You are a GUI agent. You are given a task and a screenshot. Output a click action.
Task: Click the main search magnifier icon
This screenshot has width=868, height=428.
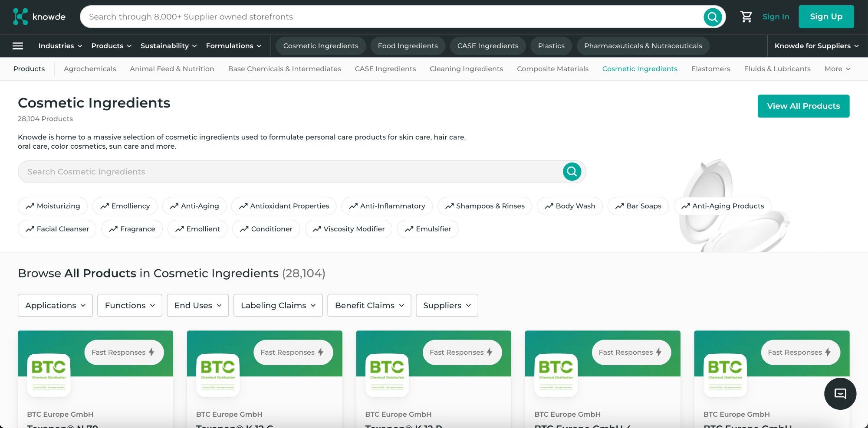point(712,16)
